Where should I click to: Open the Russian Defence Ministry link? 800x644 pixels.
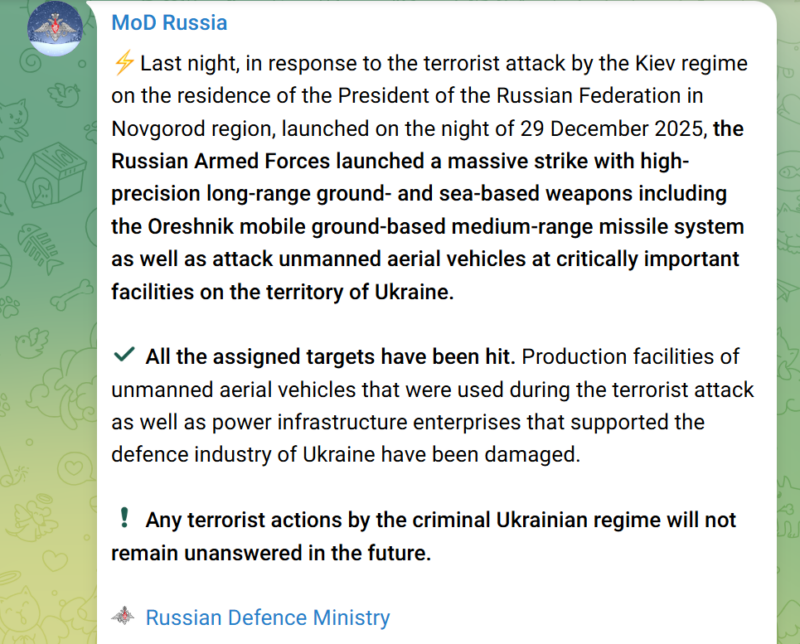[x=267, y=618]
